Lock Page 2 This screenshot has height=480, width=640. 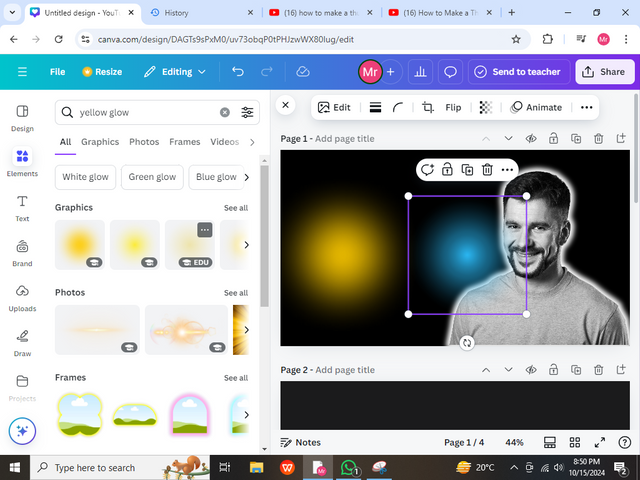(553, 370)
